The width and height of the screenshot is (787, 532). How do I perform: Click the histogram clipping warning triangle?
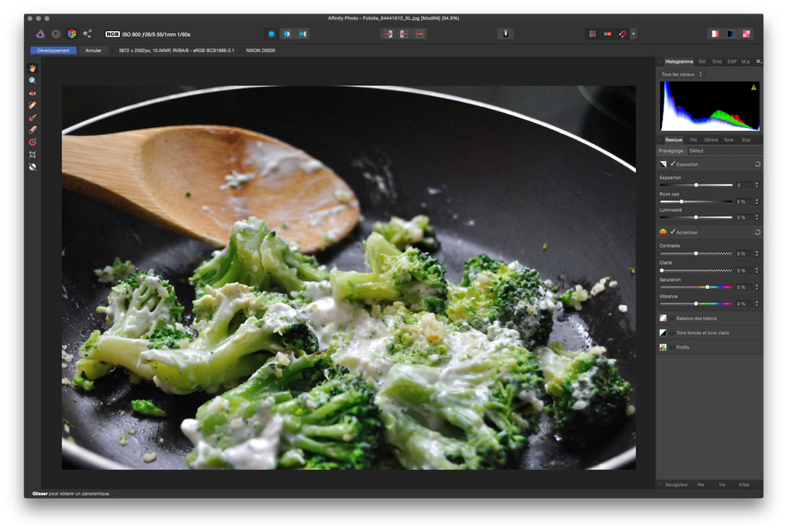point(753,88)
